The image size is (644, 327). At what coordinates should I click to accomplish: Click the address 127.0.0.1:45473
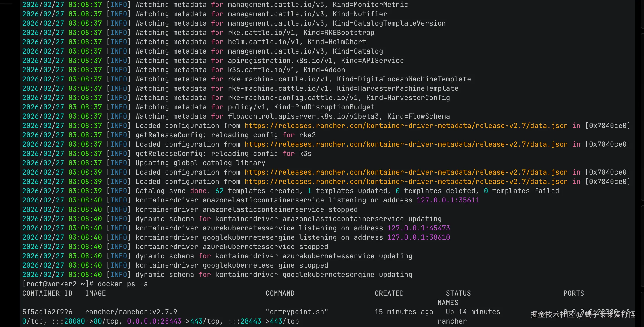(418, 228)
